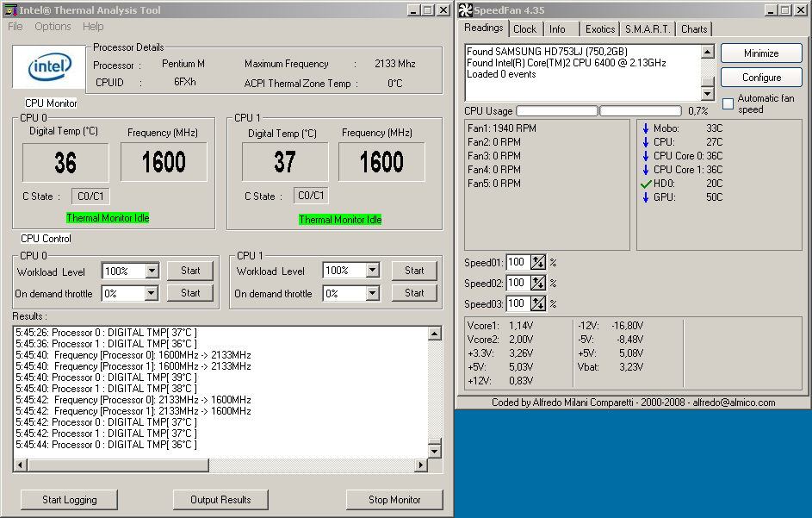Click CPU 1 digital temp value 37
Image resolution: width=812 pixels, height=518 pixels.
pyautogui.click(x=285, y=162)
